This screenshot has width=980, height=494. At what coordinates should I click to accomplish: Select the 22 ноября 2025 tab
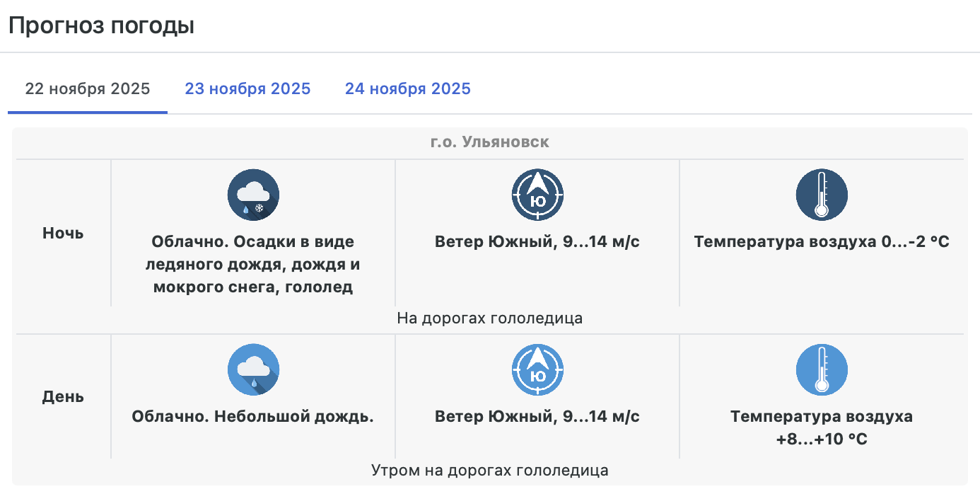[x=88, y=89]
